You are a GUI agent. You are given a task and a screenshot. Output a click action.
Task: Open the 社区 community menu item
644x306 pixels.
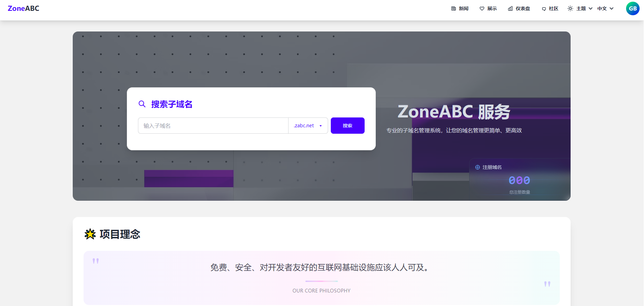pos(550,8)
